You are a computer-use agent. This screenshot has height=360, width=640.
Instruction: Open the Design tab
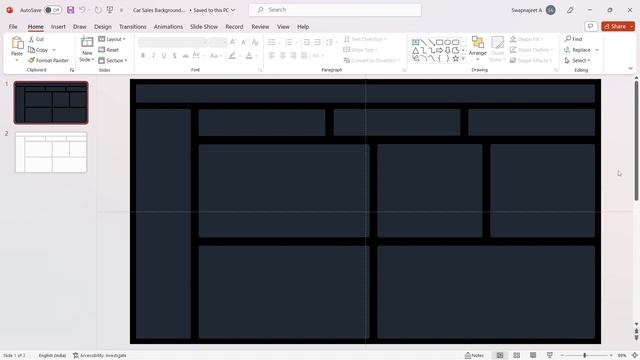pos(102,27)
